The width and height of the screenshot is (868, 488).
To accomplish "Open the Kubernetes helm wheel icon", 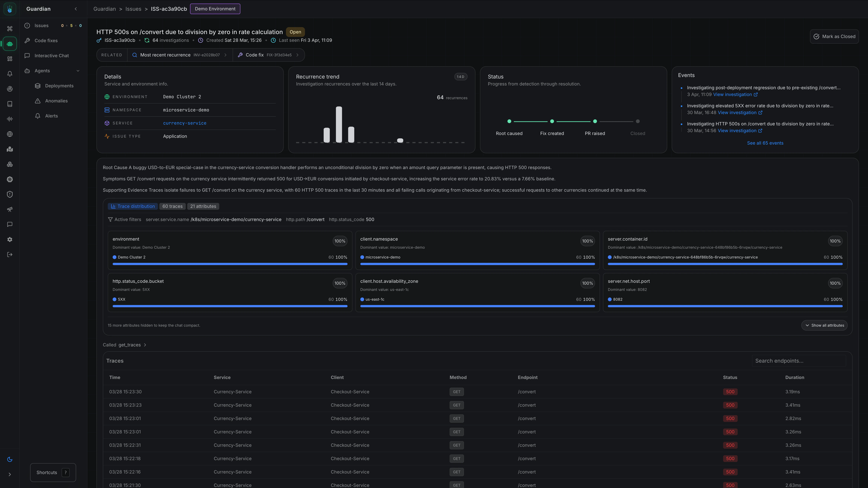I will (10, 179).
